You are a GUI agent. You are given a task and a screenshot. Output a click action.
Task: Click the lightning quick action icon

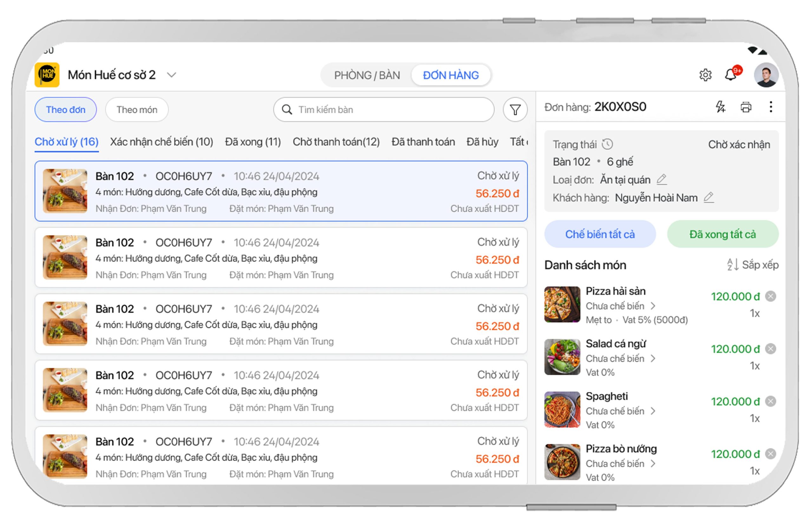click(x=720, y=107)
